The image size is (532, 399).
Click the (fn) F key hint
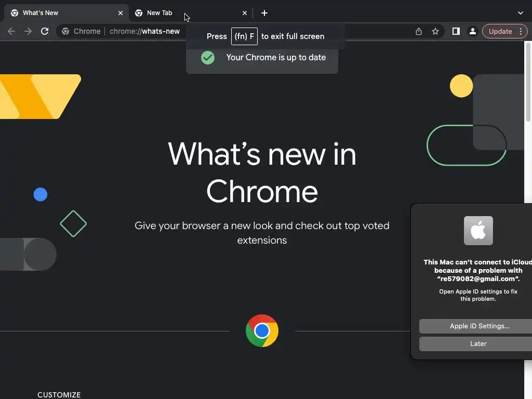click(244, 36)
